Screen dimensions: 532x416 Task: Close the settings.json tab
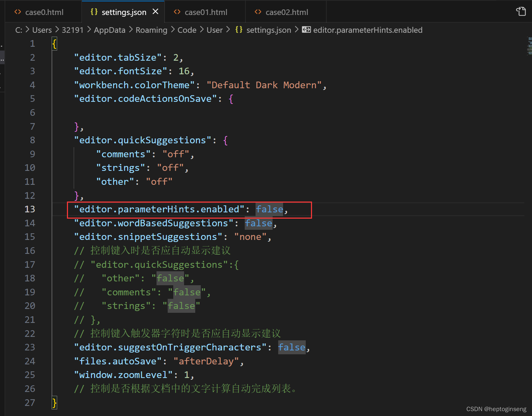(155, 12)
